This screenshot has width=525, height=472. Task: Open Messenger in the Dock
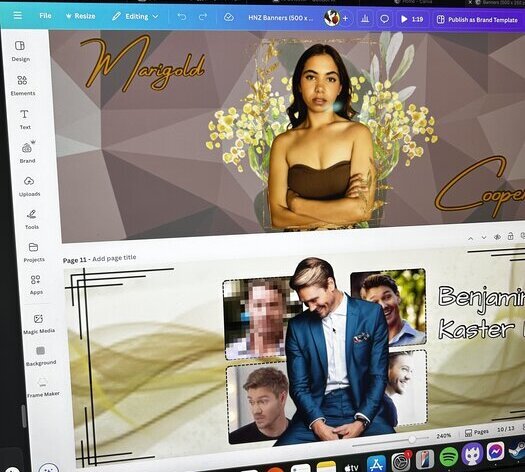(x=496, y=451)
